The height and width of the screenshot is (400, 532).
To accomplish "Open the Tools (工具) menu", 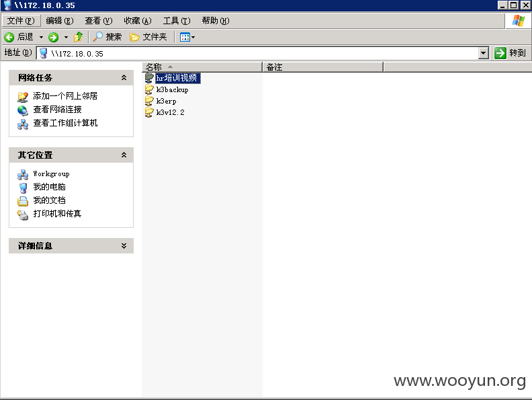I will point(177,21).
